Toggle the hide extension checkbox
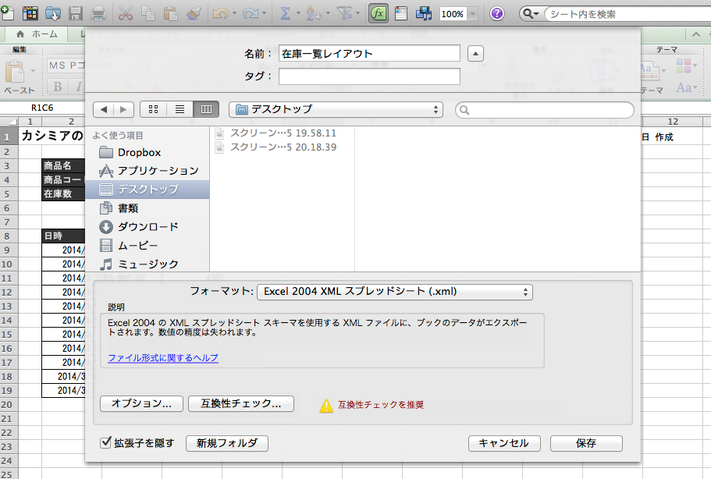 [106, 442]
